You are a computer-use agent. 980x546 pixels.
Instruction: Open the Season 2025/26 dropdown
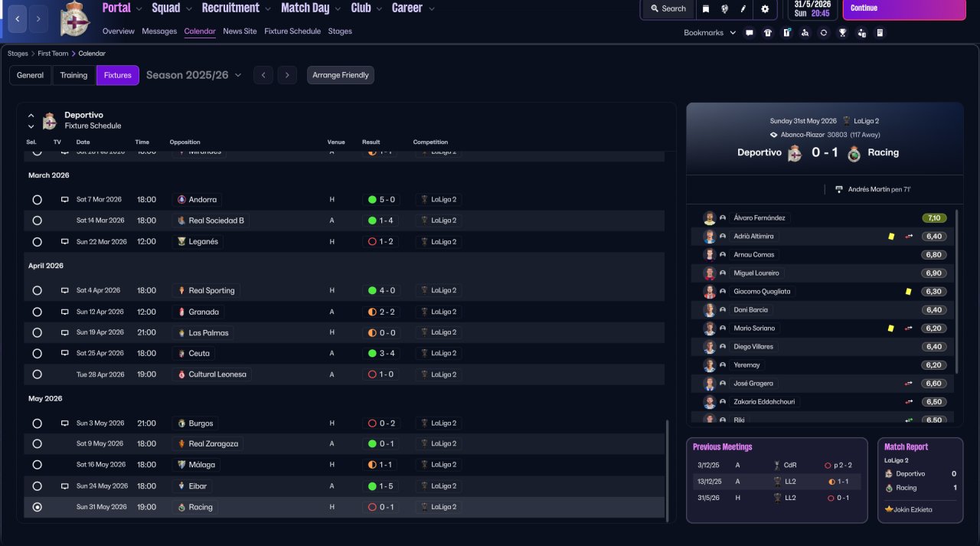(x=194, y=75)
